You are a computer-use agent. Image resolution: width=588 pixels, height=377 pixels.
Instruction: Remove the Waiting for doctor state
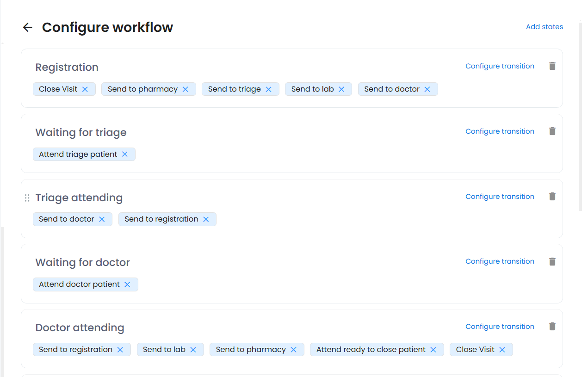pyautogui.click(x=552, y=262)
